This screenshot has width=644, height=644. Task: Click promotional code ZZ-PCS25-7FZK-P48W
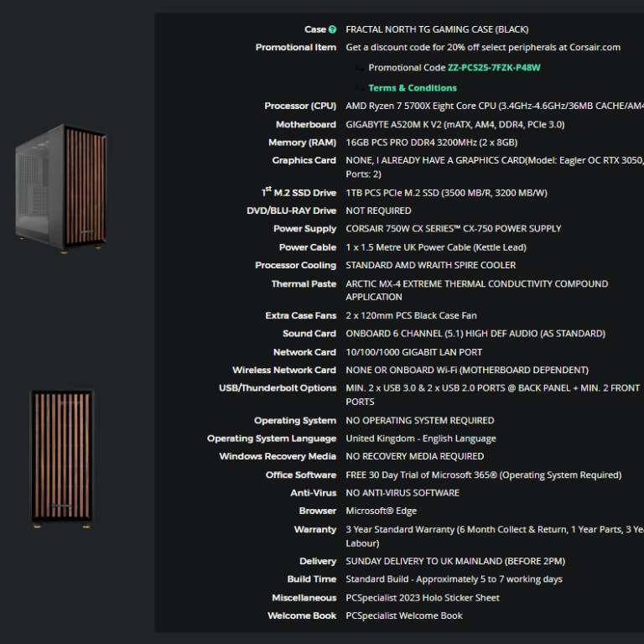(x=494, y=68)
